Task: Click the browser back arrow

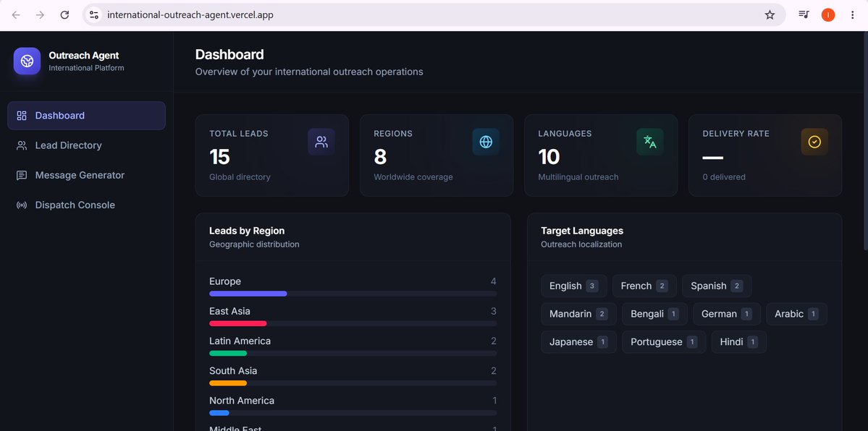Action: tap(15, 15)
